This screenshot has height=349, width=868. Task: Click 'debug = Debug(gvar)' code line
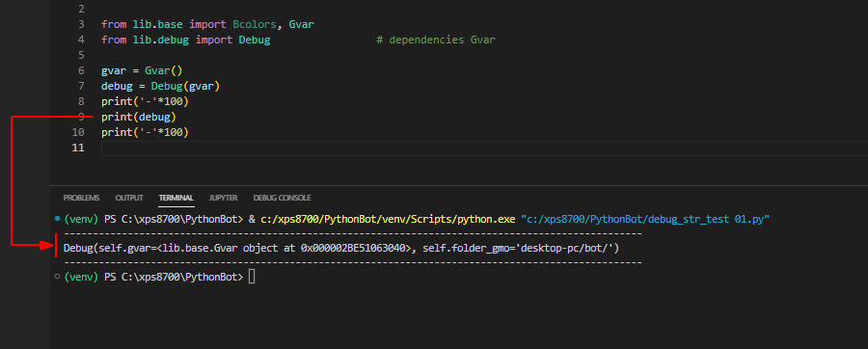pos(160,86)
